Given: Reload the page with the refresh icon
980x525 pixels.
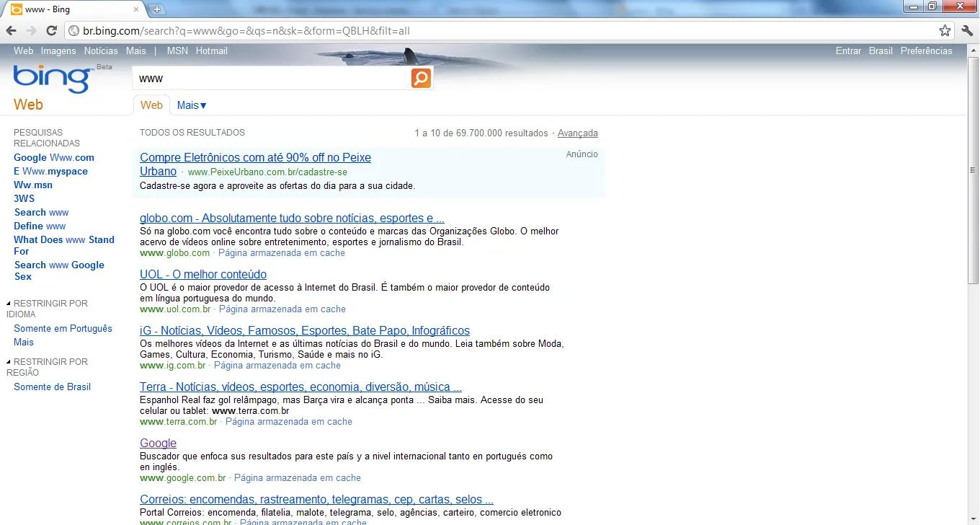Looking at the screenshot, I should coord(51,30).
